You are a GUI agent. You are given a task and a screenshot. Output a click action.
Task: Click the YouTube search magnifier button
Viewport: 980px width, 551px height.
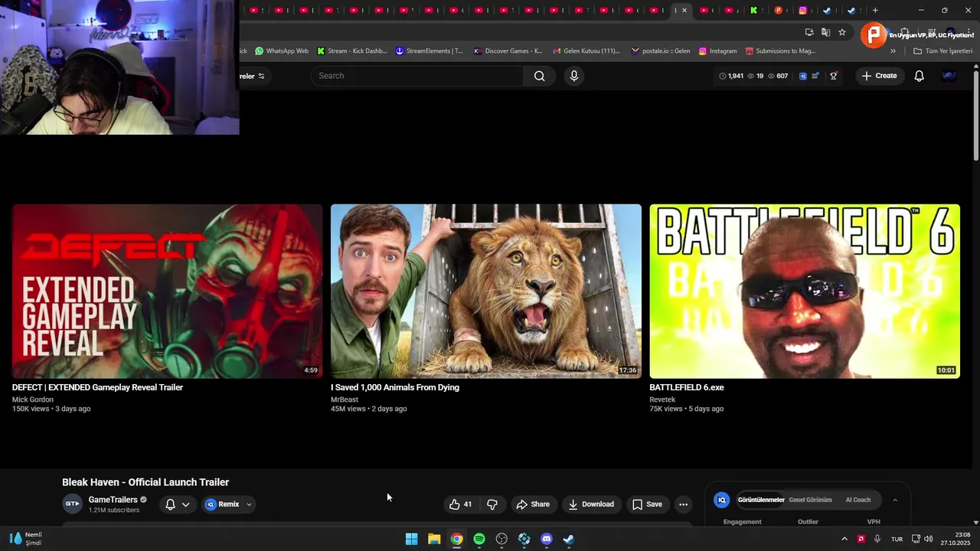(x=540, y=76)
